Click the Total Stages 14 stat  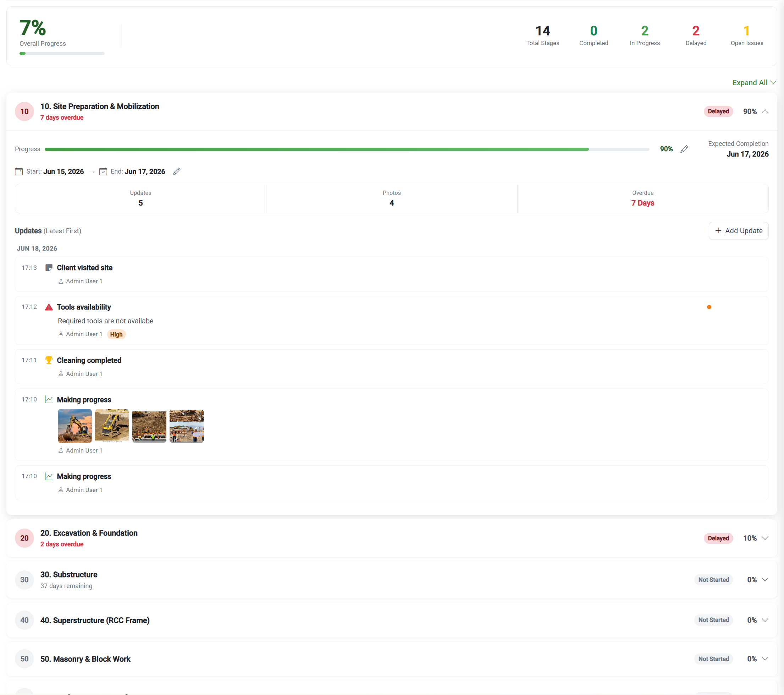pos(542,35)
